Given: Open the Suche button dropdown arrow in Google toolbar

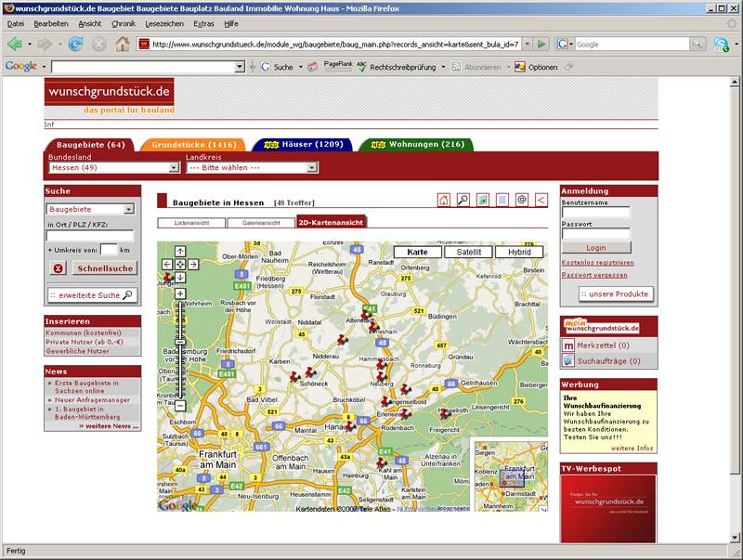Looking at the screenshot, I should (x=300, y=67).
